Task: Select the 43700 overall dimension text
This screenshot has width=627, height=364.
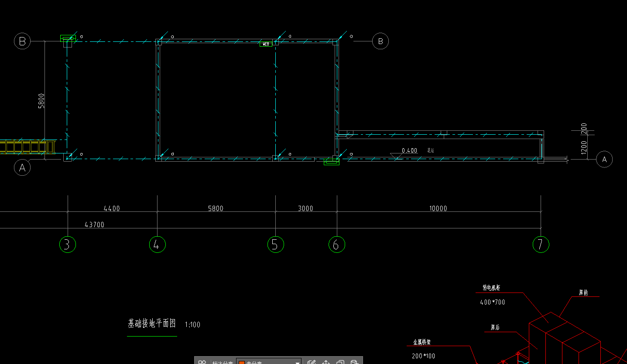Action: [x=94, y=225]
